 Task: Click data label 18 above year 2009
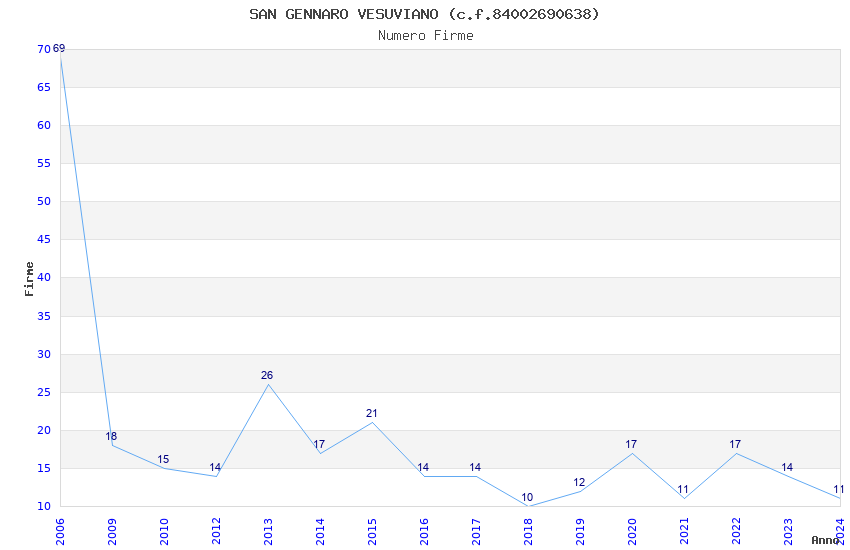(111, 436)
